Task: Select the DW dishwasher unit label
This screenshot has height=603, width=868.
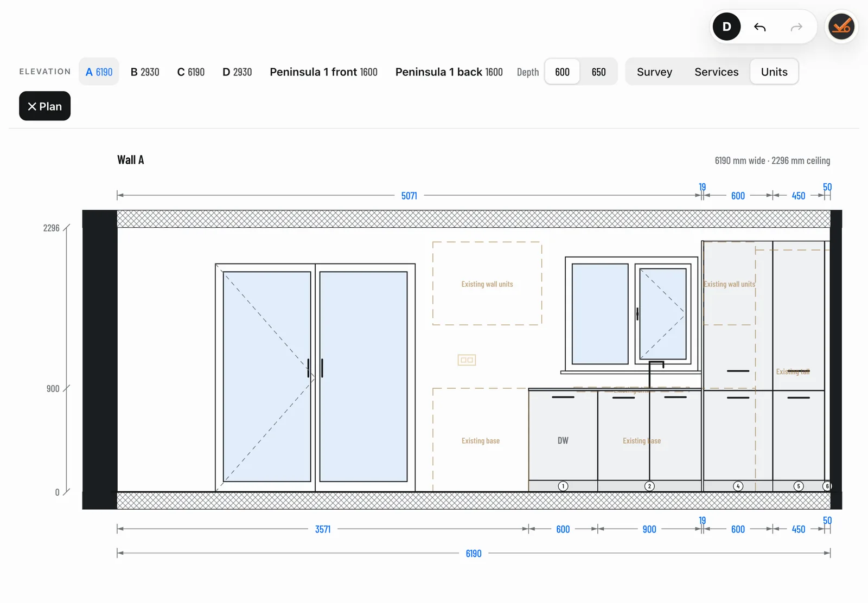Action: 563,440
